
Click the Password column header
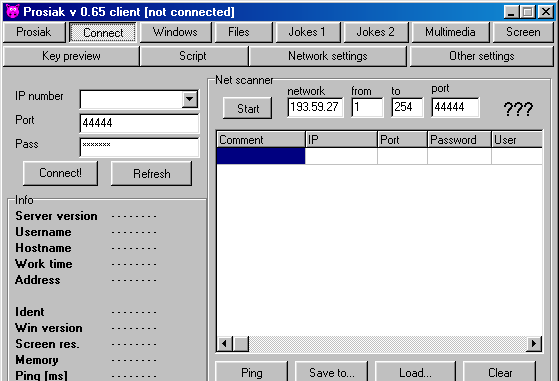[x=460, y=139]
